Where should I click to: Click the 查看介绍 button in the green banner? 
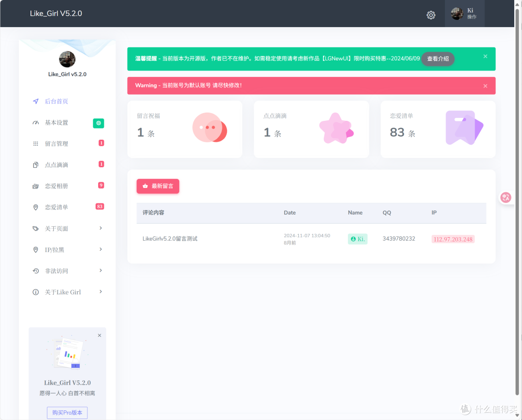(438, 58)
